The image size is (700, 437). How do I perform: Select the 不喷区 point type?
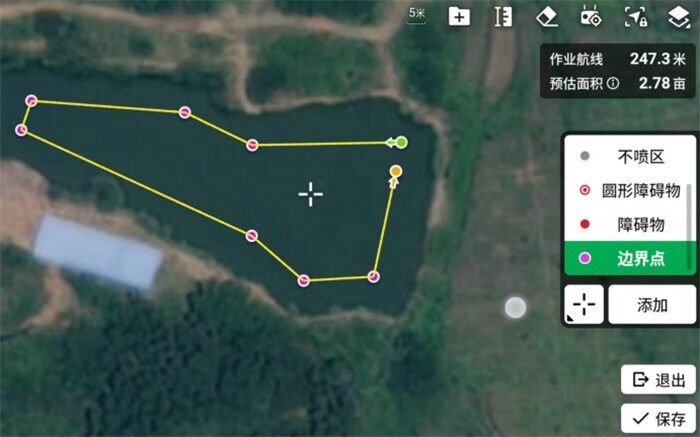[628, 156]
